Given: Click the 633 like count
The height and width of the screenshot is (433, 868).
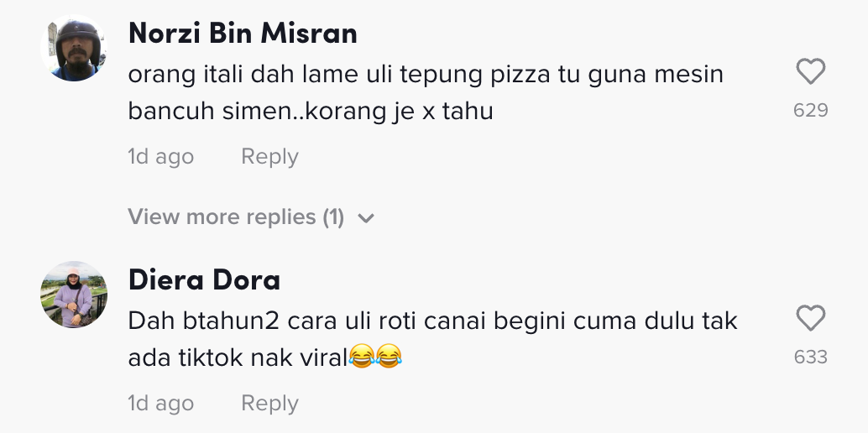Looking at the screenshot, I should (x=810, y=357).
